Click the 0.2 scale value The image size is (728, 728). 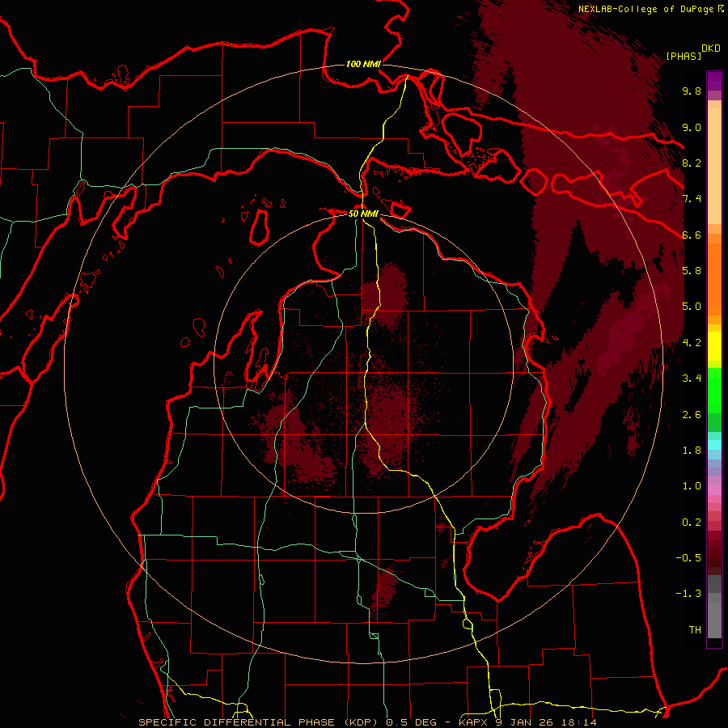click(x=692, y=522)
